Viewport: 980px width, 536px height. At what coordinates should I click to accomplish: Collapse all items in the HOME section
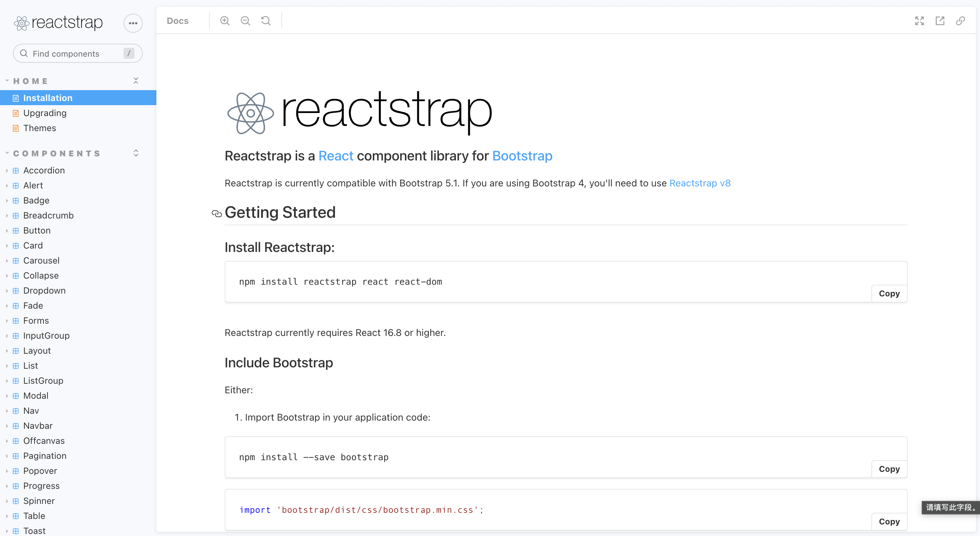click(136, 81)
